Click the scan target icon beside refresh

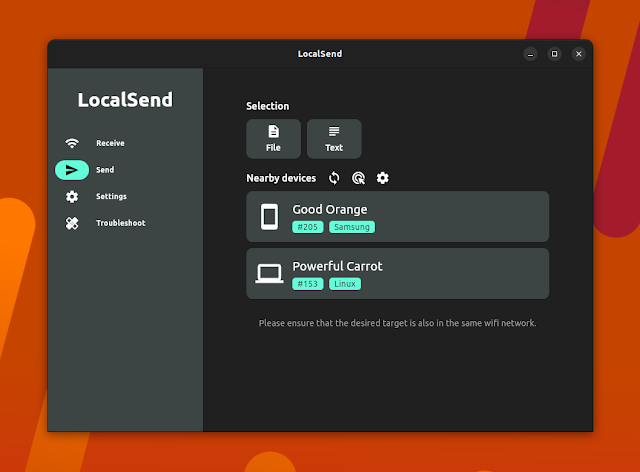(358, 178)
